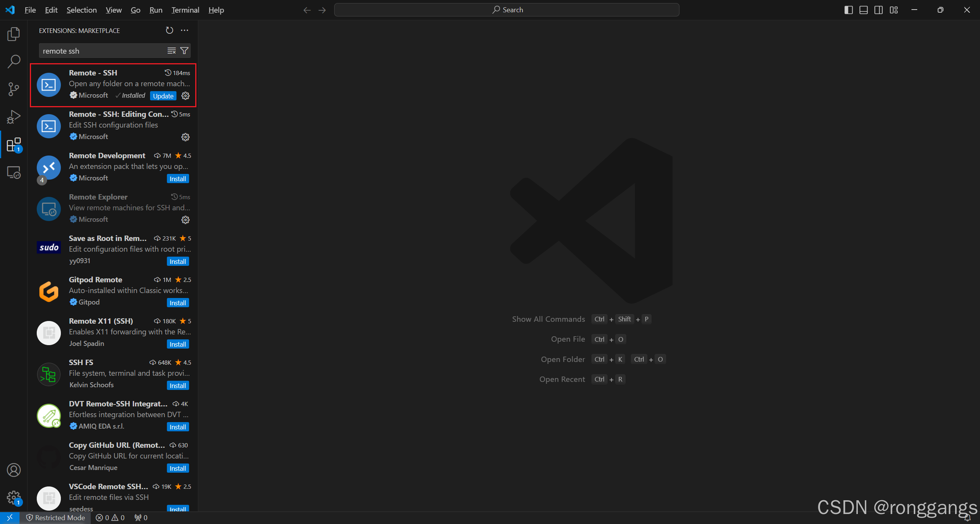Refresh the extensions list

[x=169, y=30]
